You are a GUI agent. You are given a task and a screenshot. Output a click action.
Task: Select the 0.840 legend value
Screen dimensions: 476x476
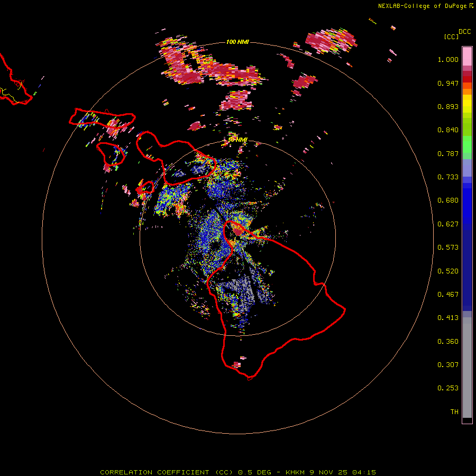448,130
